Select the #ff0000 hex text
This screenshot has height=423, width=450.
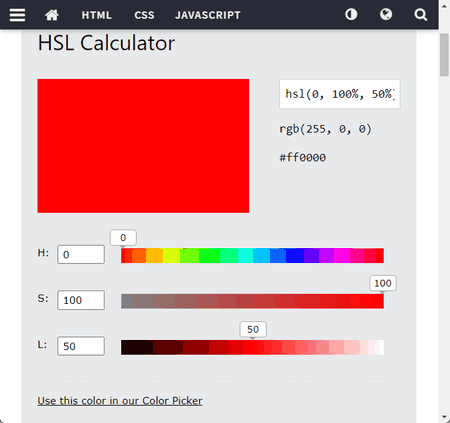[x=303, y=157]
